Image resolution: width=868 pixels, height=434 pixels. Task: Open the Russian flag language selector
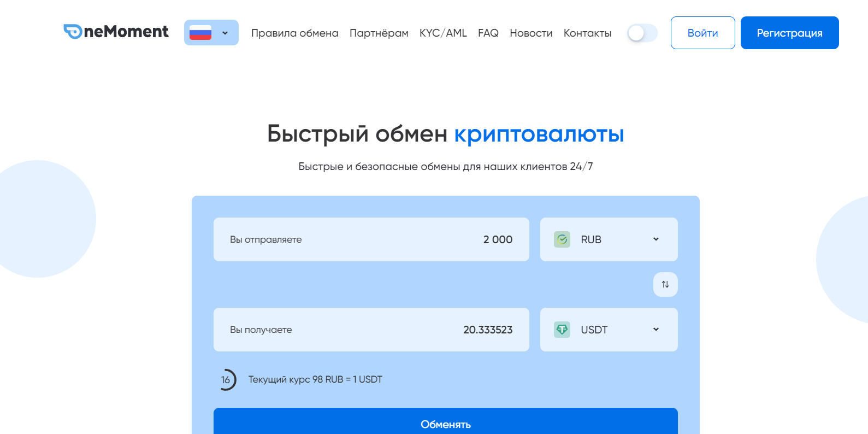click(x=211, y=32)
